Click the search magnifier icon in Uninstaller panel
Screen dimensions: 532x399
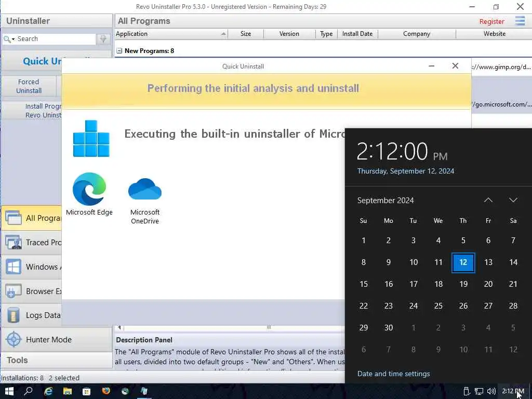[6, 39]
